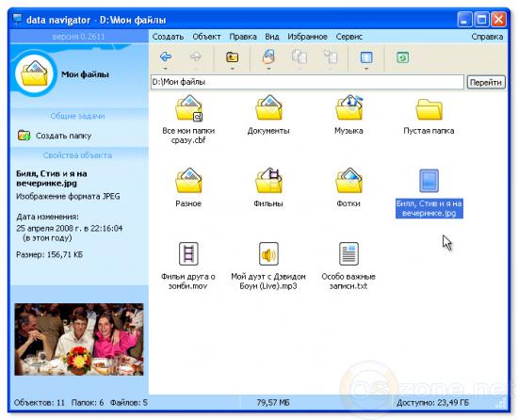Click the Forward arrow toolbar icon
Image resolution: width=518 pixels, height=420 pixels.
(x=196, y=57)
